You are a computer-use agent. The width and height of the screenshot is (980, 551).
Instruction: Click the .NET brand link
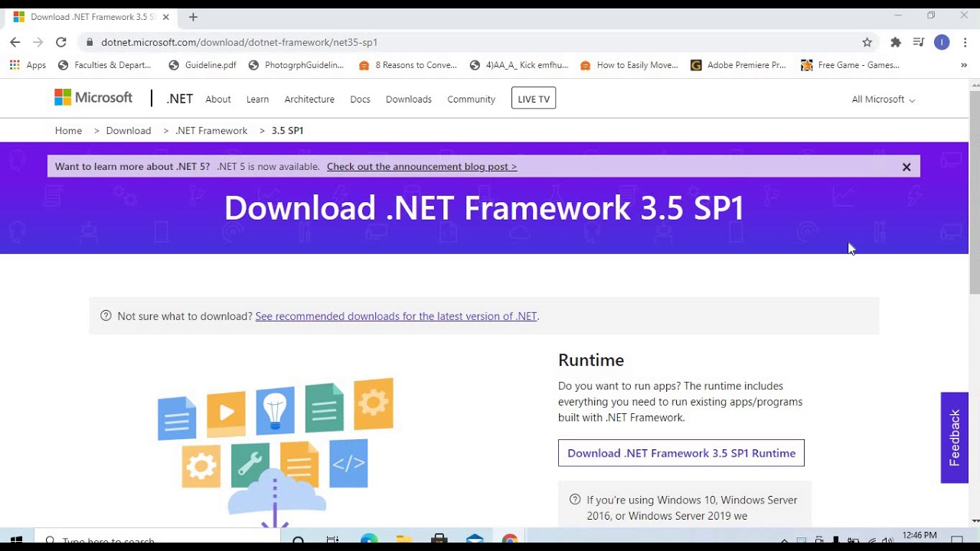[x=179, y=99]
